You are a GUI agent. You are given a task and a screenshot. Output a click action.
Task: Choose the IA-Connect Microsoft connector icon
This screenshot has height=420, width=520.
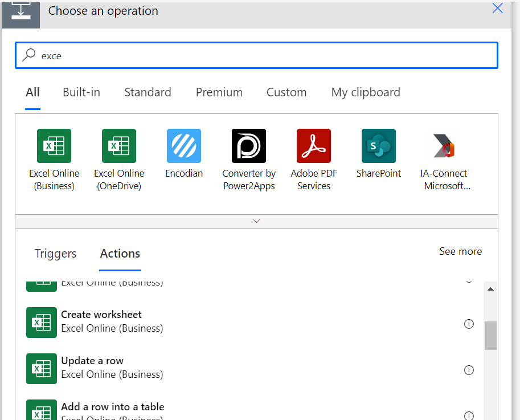click(x=445, y=146)
